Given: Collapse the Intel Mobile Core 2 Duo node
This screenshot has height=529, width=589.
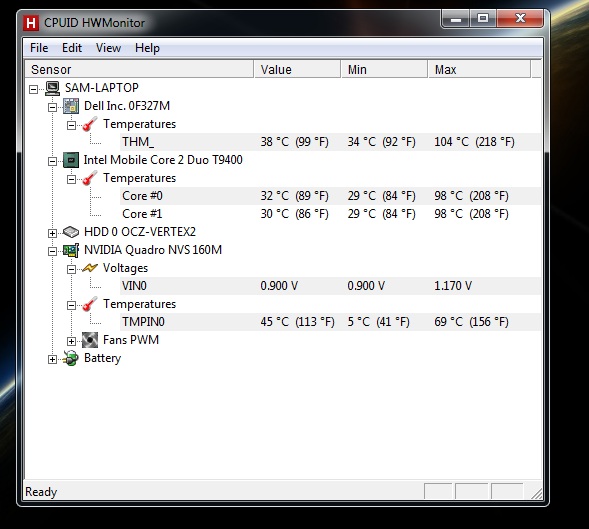Looking at the screenshot, I should click(x=52, y=161).
